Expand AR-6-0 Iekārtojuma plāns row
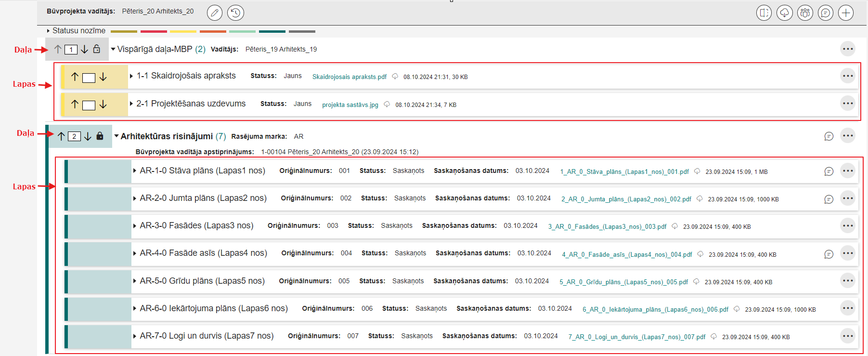This screenshot has width=868, height=356. pyautogui.click(x=135, y=308)
